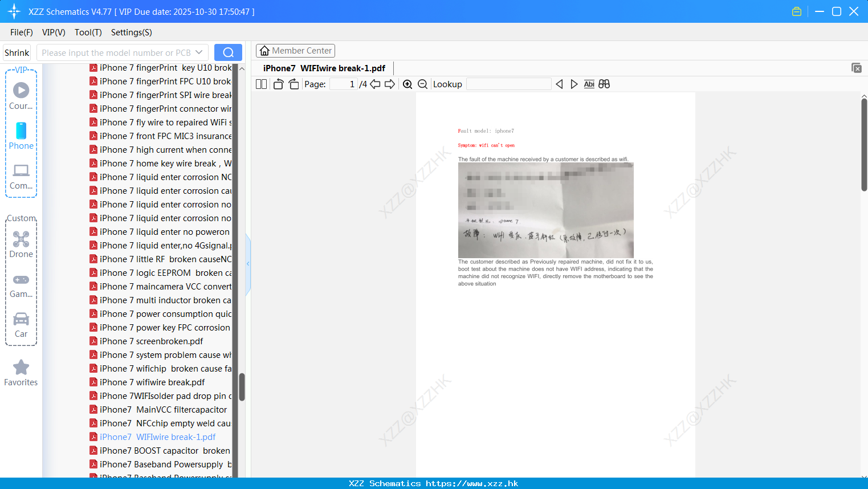Open iPhone 7 fly wire to repaired WiFi file

click(x=161, y=123)
